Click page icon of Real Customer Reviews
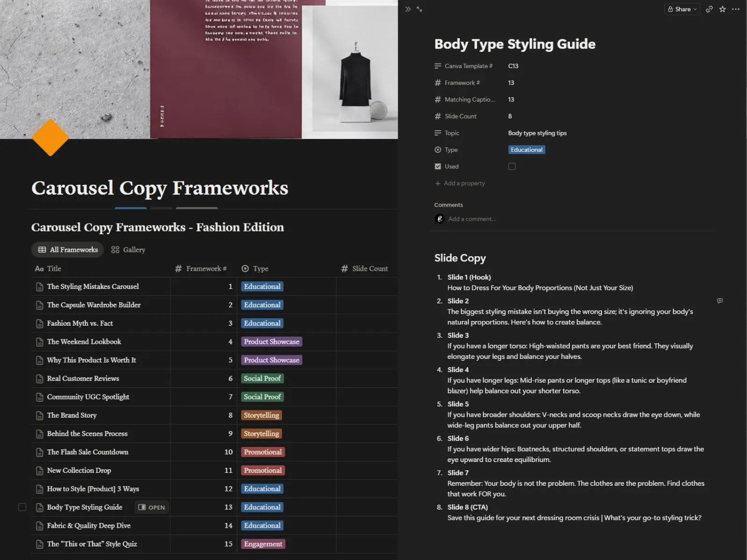The image size is (747, 560). click(x=40, y=379)
